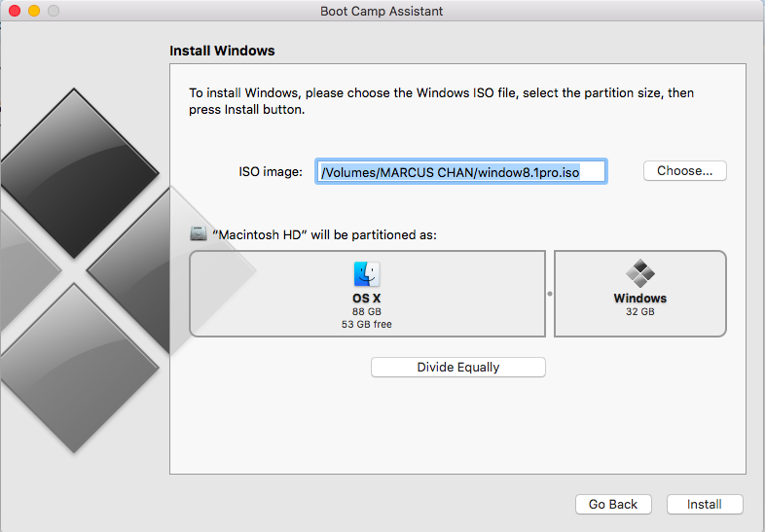Viewport: 765px width, 532px height.
Task: Click the Choose... button for ISO image
Action: point(684,170)
